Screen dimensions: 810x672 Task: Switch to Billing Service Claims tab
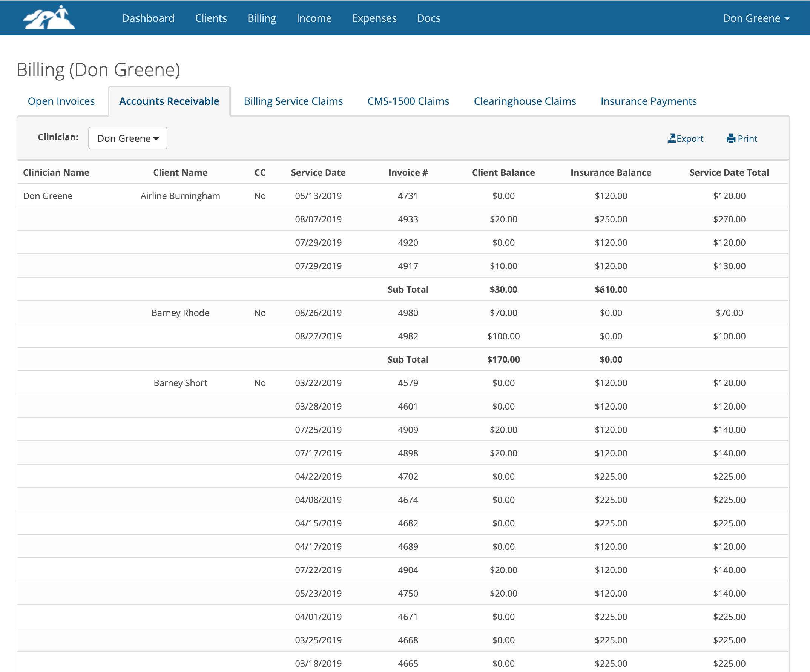[x=293, y=101]
